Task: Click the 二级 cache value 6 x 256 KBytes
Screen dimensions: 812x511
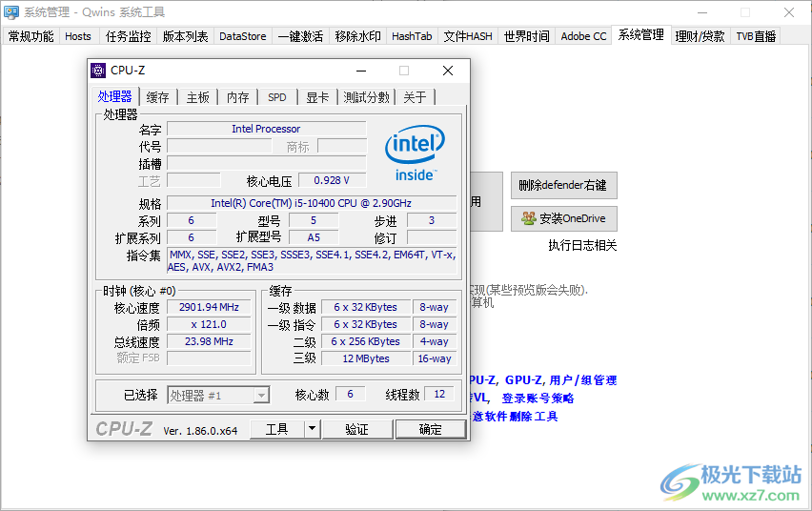Action: (x=366, y=341)
